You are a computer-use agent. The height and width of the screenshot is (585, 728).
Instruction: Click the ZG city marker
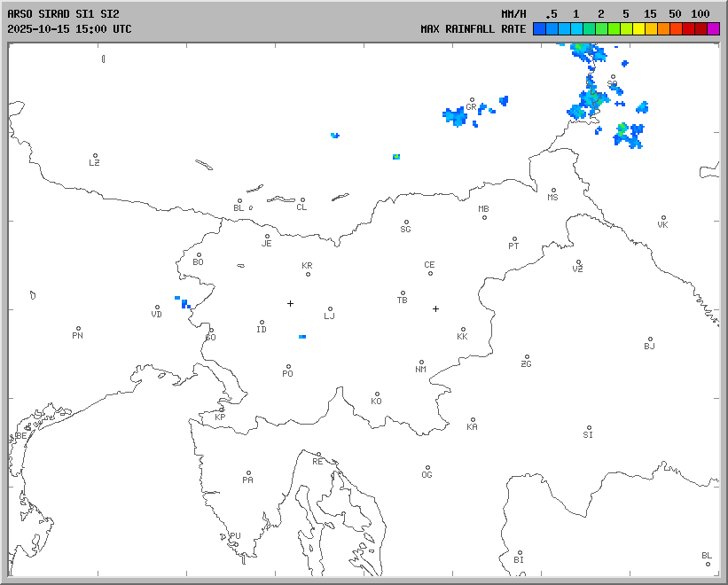click(x=527, y=357)
